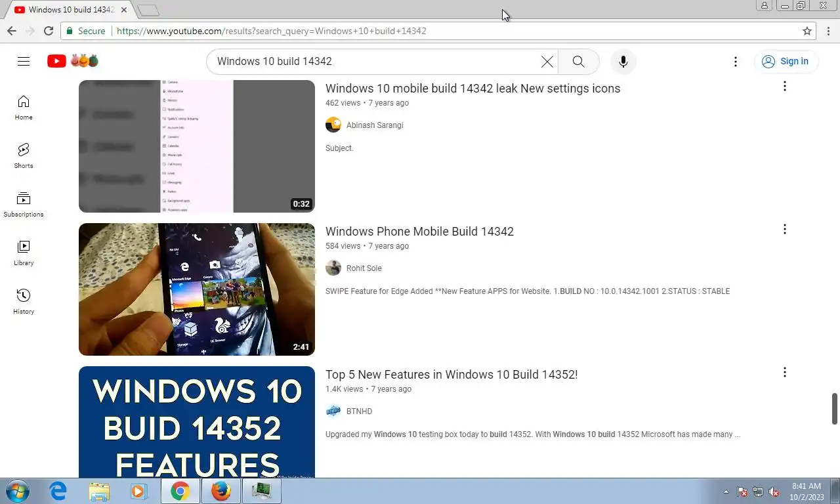Click the 'Upgraded my Windows 10 testing box' description

pos(533,434)
